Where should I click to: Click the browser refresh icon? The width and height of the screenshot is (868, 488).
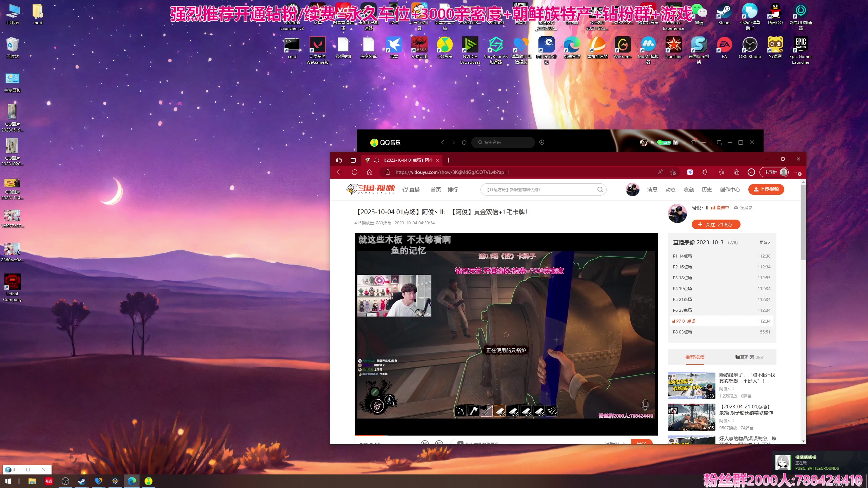point(355,172)
